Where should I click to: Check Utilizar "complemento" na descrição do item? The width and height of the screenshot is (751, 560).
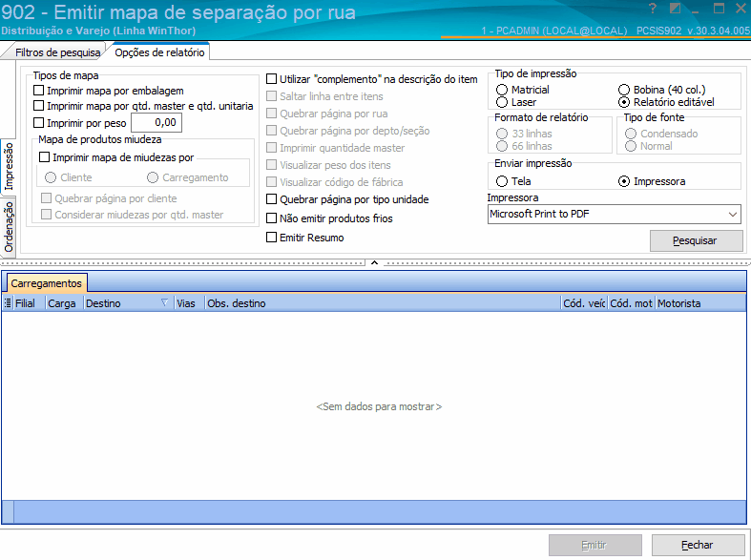(x=272, y=78)
